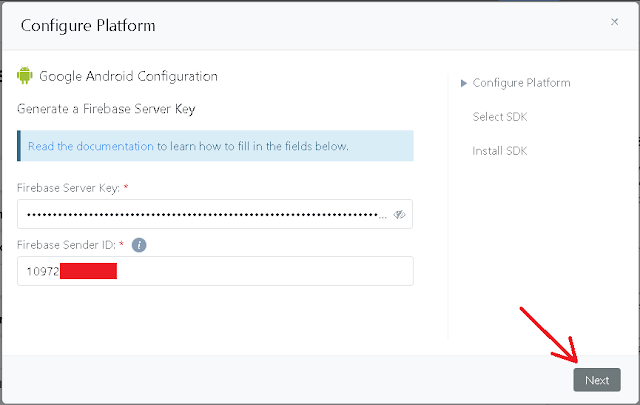Viewport: 640px width, 405px height.
Task: Go to the Install SDK step
Action: pos(500,151)
